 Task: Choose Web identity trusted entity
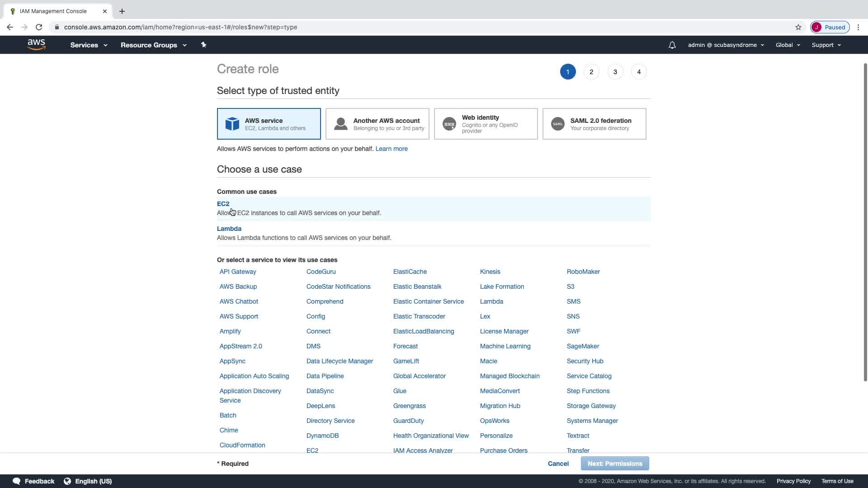point(486,124)
